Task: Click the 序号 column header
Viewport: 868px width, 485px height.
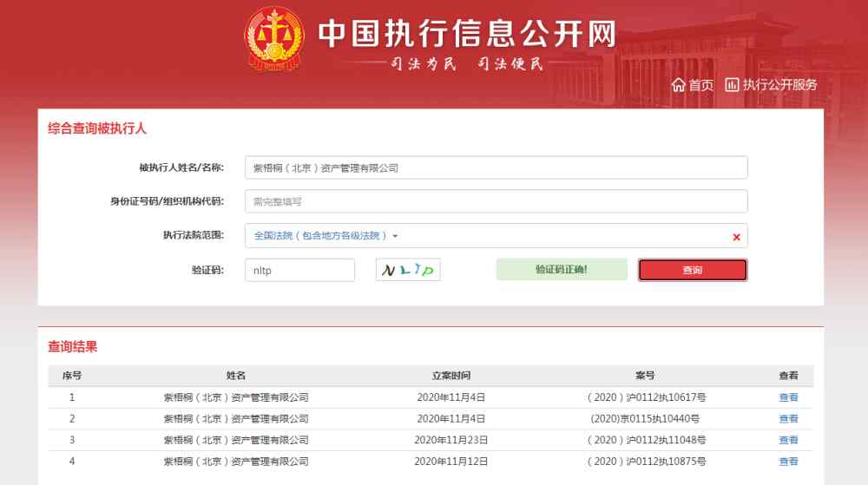Action: click(72, 376)
